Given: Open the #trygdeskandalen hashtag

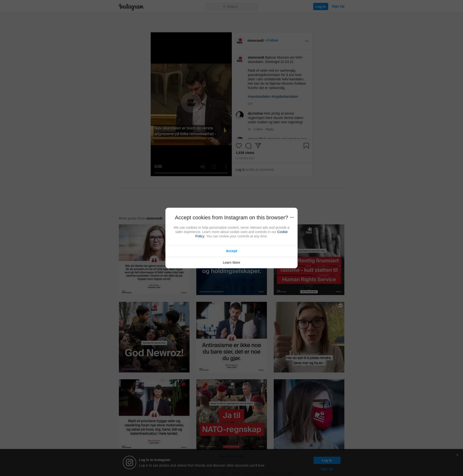Looking at the screenshot, I should point(285,97).
